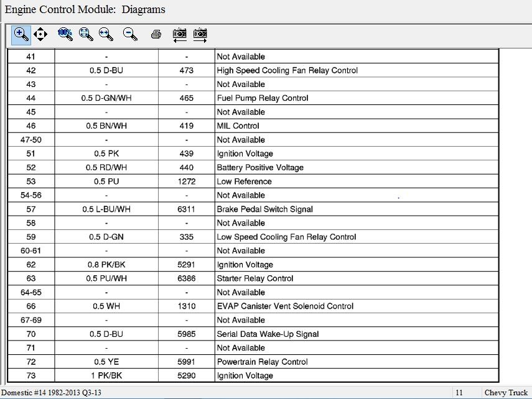Select circuit number 473 cell
Viewport: 532px width, 399px height.
click(x=186, y=70)
